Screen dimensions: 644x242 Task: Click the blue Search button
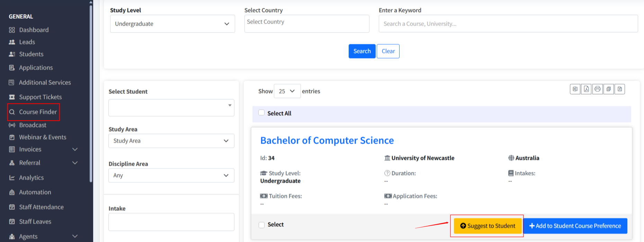coord(362,51)
